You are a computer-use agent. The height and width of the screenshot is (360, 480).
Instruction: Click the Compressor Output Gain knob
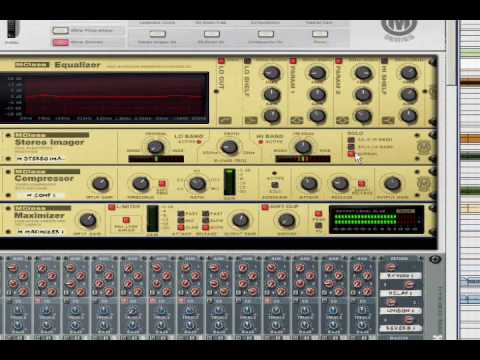(392, 184)
